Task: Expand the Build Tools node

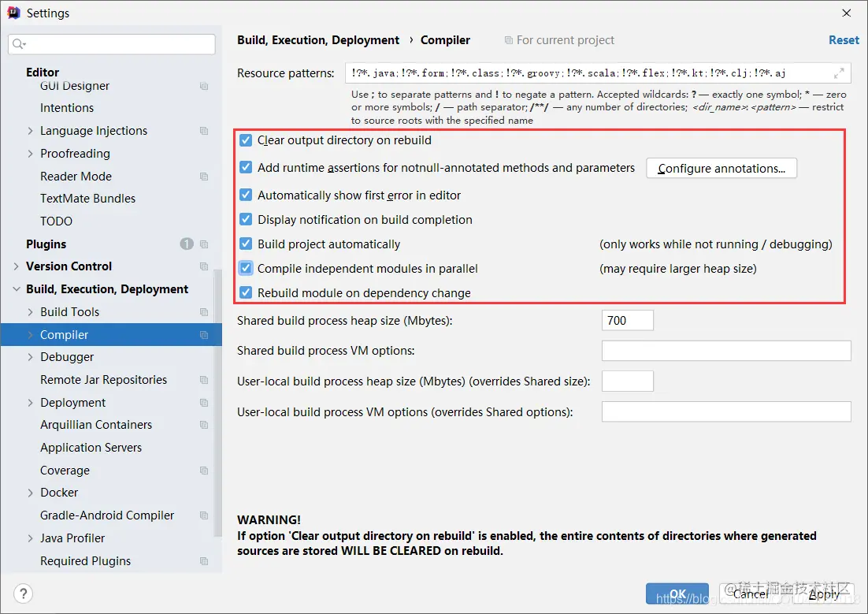Action: (30, 312)
